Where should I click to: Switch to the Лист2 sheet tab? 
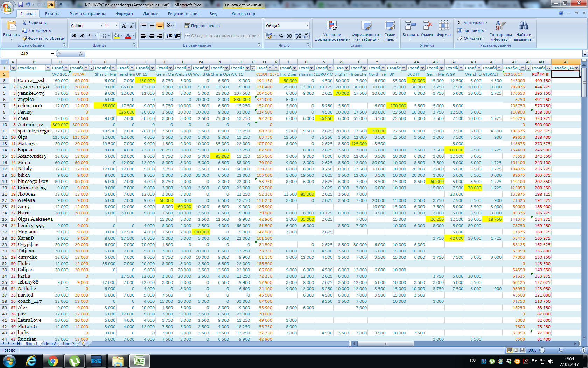tap(50, 344)
